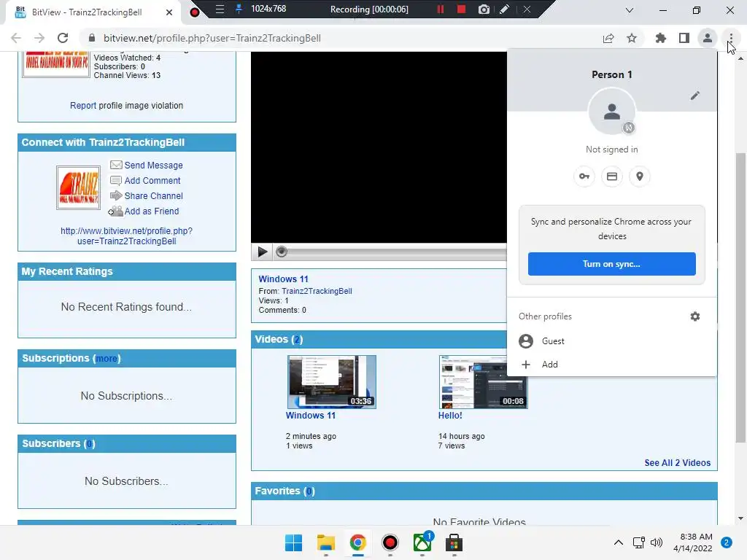Click the browser forward arrow
747x560 pixels.
[39, 38]
